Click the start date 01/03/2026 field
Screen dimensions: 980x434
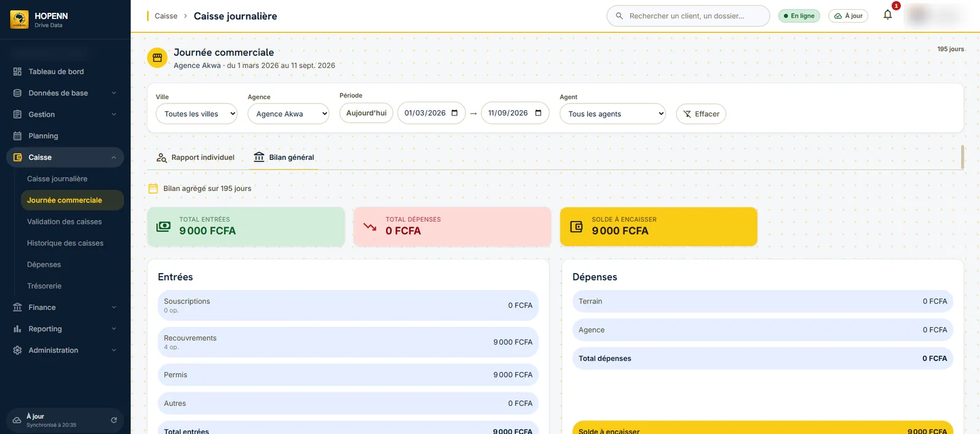coord(431,113)
